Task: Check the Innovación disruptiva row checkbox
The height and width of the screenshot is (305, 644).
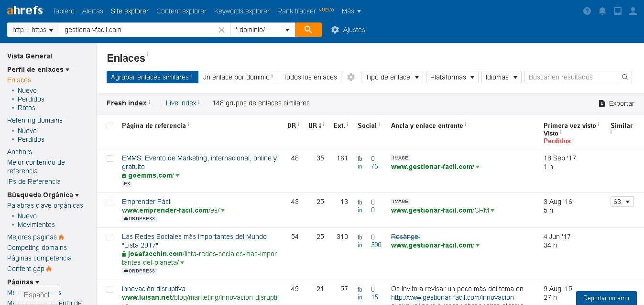Action: tap(110, 289)
